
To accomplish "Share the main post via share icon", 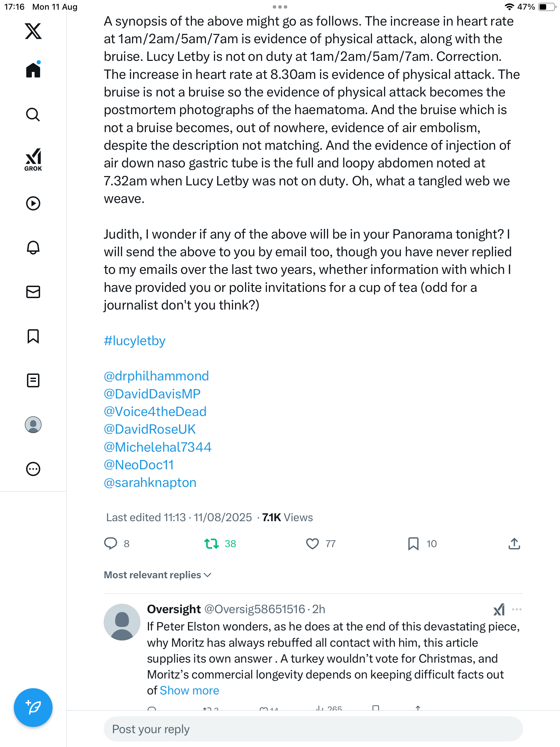I will click(514, 544).
